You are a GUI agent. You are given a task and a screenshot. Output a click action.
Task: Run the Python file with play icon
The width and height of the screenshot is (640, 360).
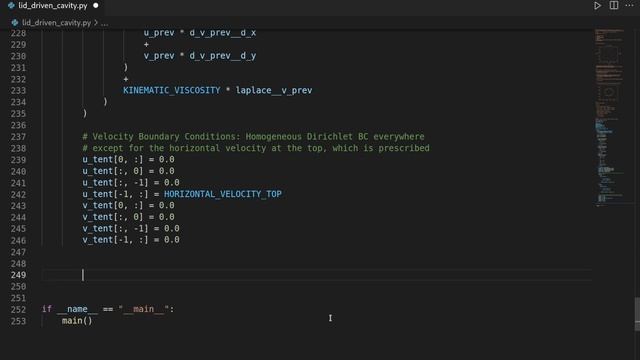[x=597, y=6]
